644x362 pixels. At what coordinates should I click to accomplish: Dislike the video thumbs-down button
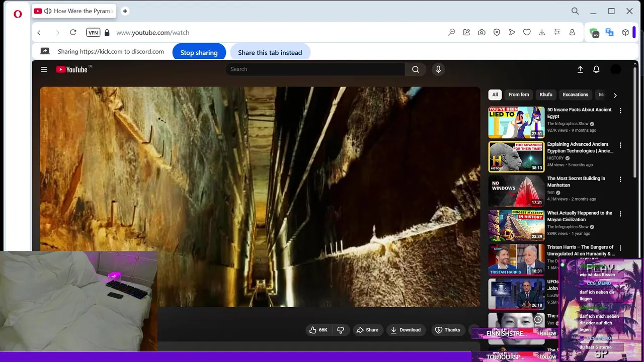tap(341, 330)
